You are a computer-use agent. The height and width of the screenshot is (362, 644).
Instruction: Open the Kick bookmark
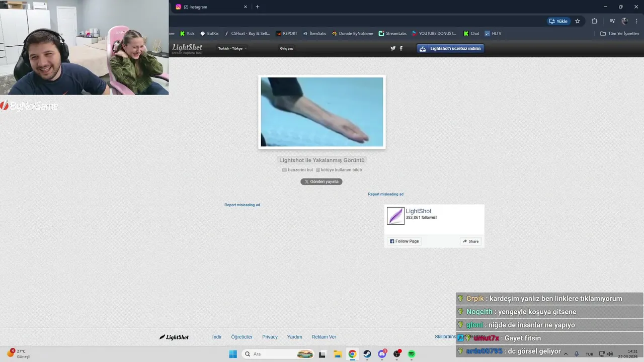click(x=187, y=34)
